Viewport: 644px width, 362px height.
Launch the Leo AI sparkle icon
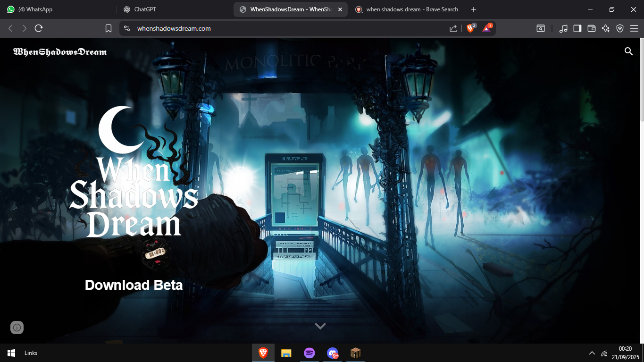pos(606,28)
